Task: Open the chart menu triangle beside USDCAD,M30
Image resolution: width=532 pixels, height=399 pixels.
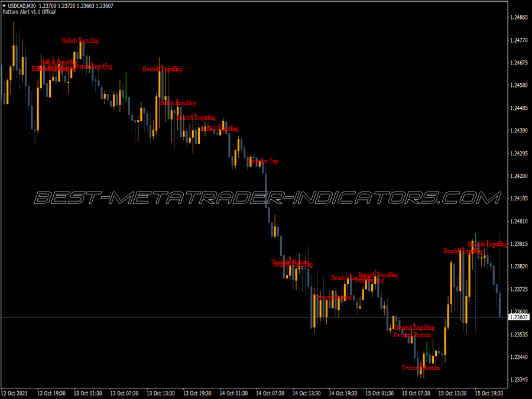Action: pos(4,6)
